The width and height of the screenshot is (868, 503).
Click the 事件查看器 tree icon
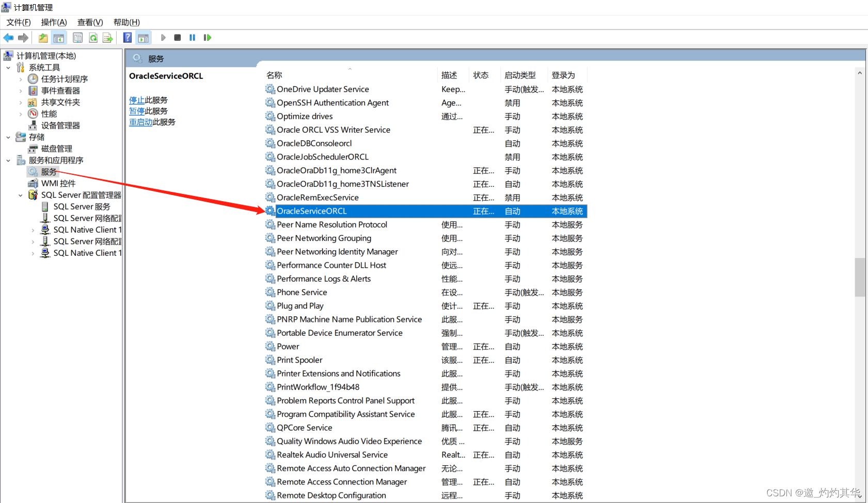click(33, 91)
